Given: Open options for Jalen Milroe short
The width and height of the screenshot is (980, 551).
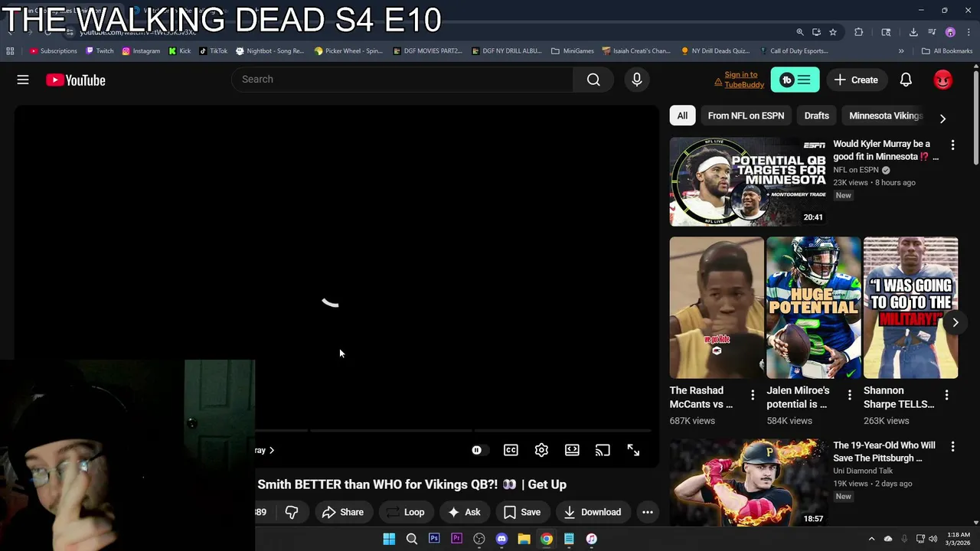Looking at the screenshot, I should click(x=849, y=395).
